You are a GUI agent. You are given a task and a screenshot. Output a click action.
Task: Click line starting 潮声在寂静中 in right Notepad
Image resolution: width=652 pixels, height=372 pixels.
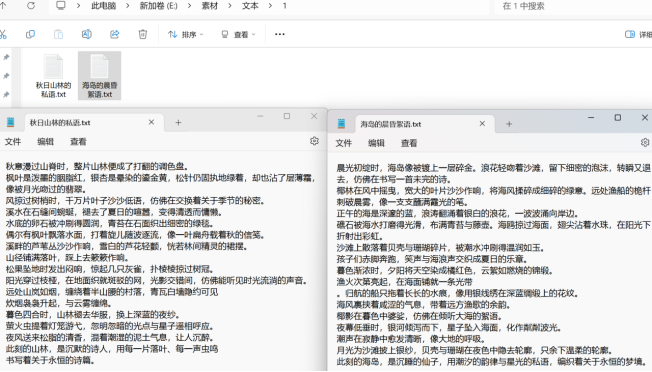[x=410, y=339]
